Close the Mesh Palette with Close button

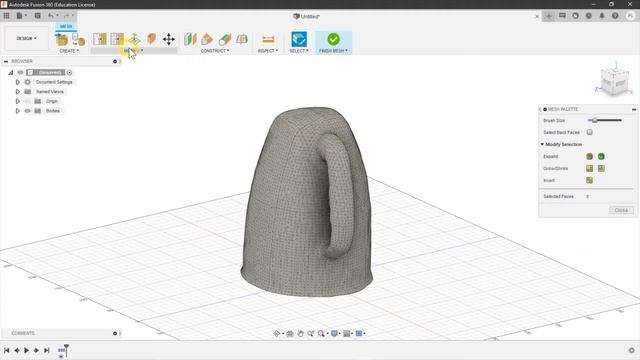tap(621, 210)
